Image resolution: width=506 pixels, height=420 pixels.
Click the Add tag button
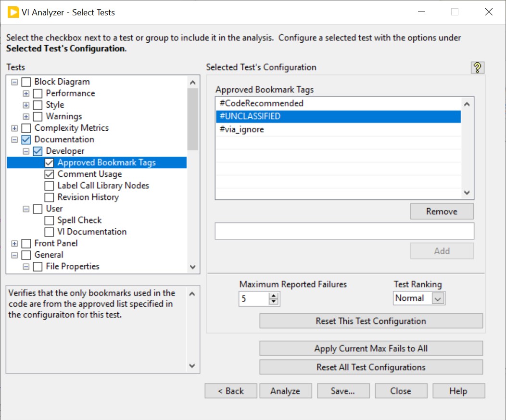click(x=442, y=251)
